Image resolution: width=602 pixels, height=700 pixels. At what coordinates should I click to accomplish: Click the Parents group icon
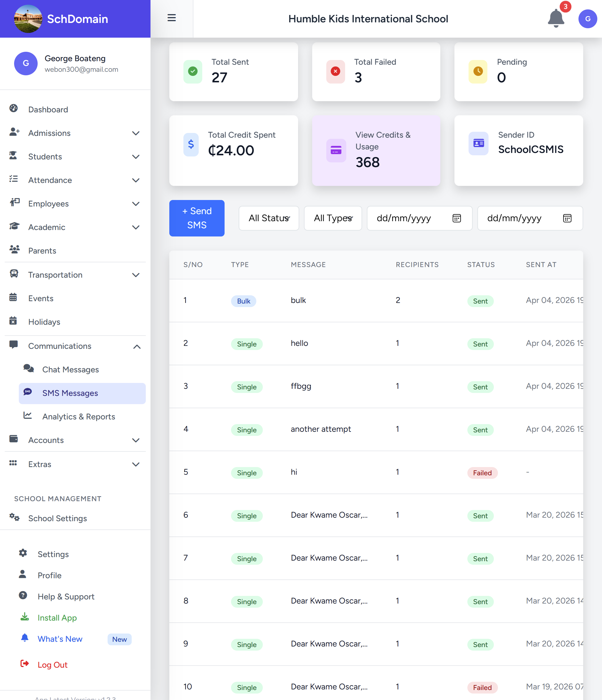[14, 249]
